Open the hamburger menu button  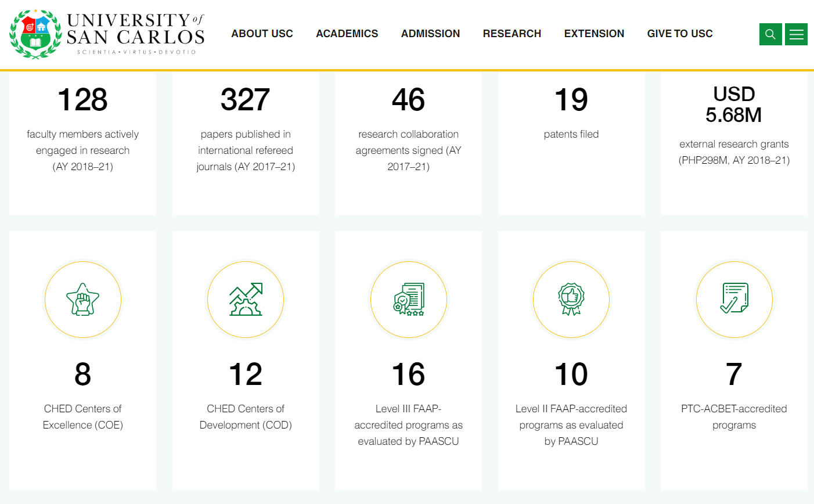[x=796, y=34]
